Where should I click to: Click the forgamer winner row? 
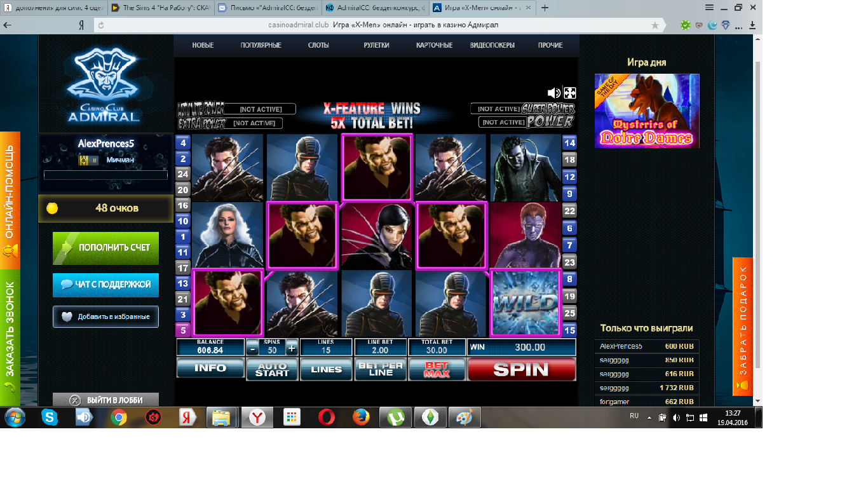(647, 402)
